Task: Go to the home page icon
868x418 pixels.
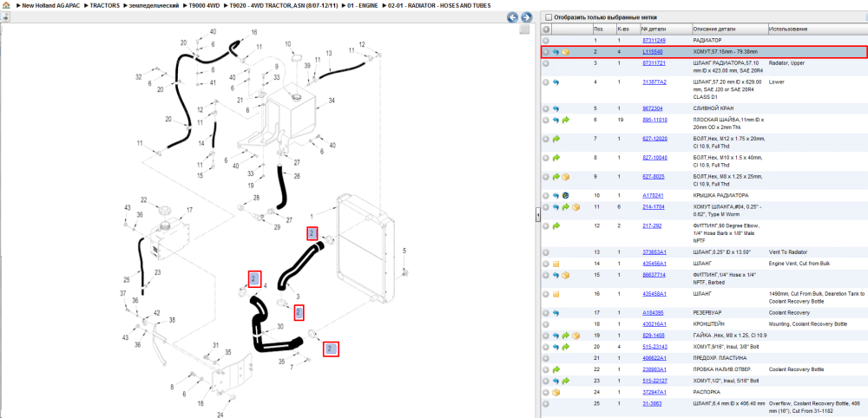Action: click(5, 5)
